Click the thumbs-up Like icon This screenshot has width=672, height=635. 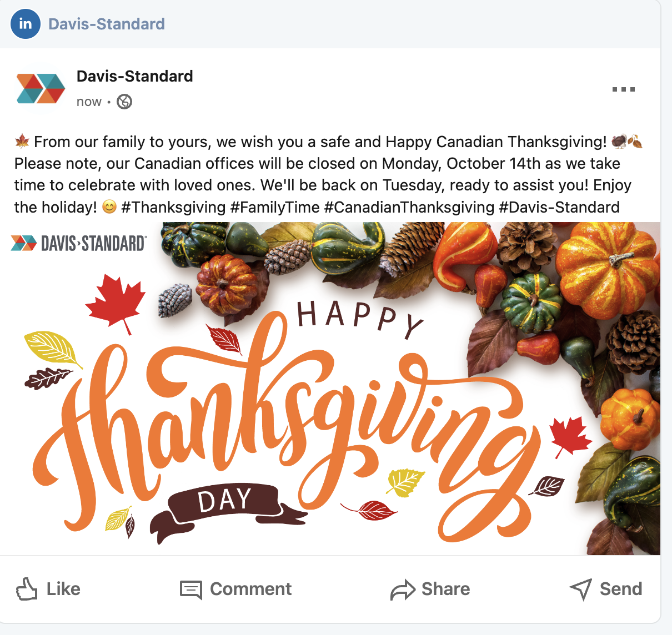coord(27,589)
